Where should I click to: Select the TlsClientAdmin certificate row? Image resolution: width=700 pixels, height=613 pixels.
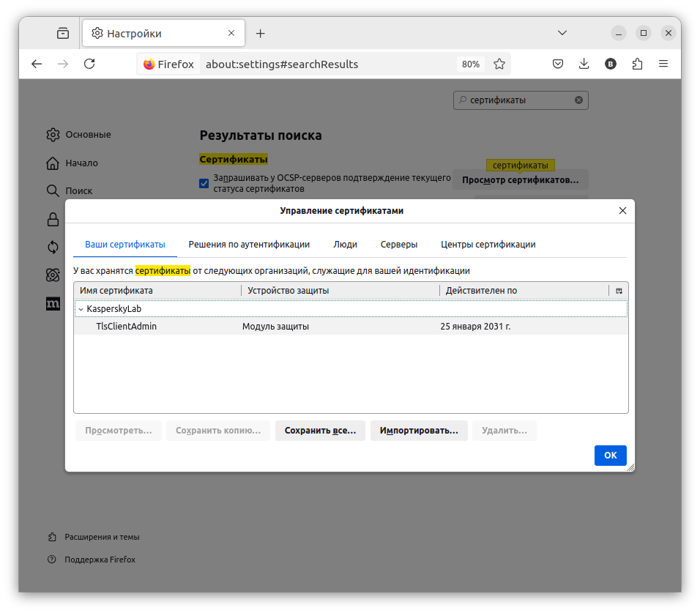[x=351, y=327]
